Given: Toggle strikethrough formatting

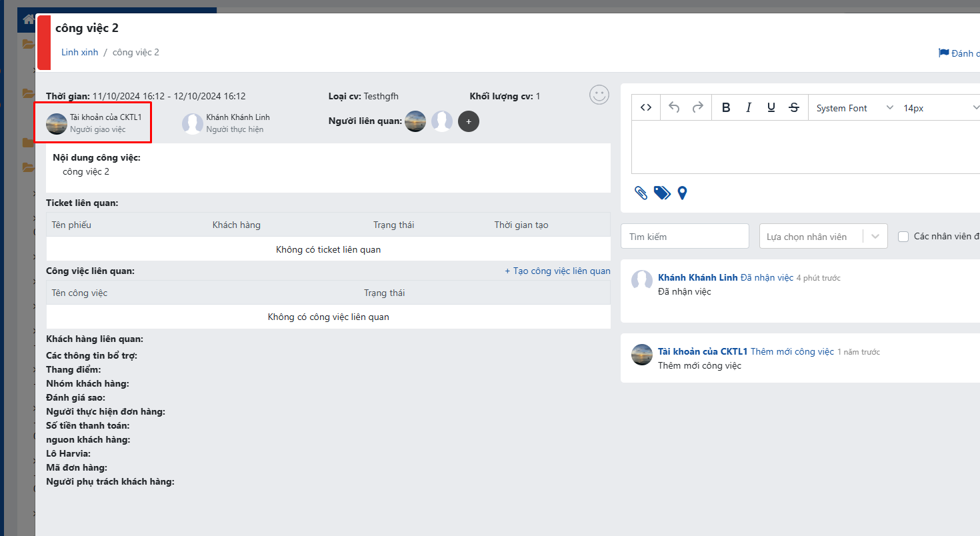Looking at the screenshot, I should [793, 108].
